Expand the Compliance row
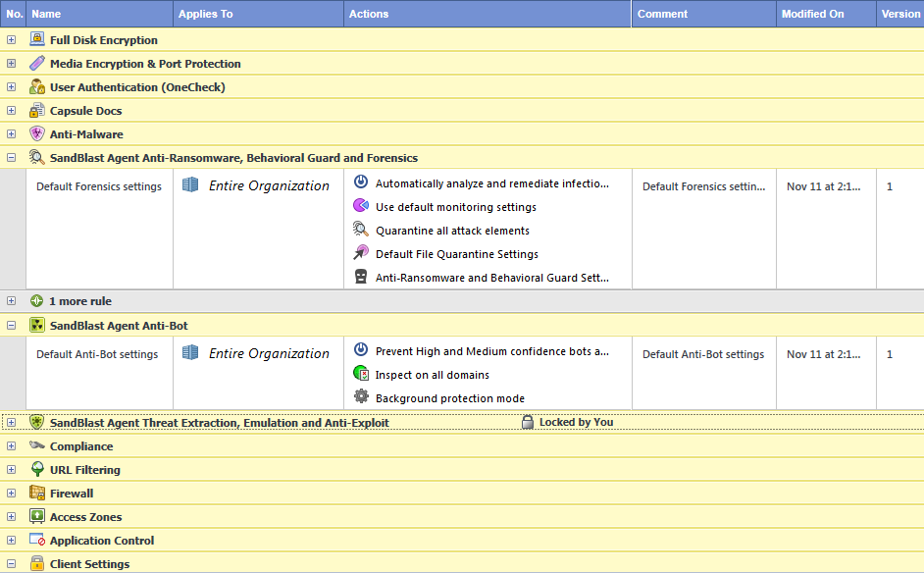The image size is (924, 573). 11,445
